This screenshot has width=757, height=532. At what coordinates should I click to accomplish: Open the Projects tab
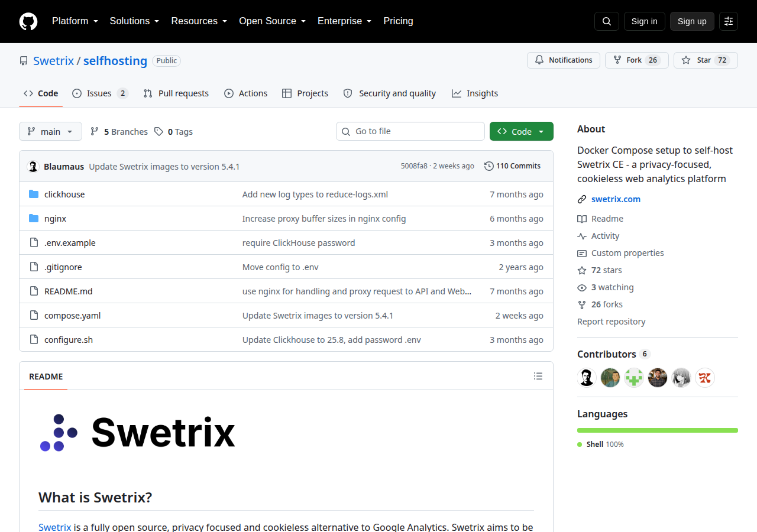pos(305,93)
